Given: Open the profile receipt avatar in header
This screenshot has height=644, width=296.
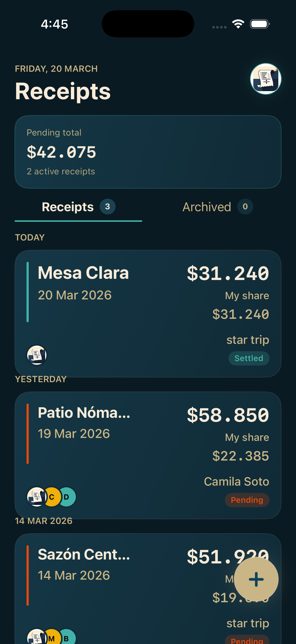Looking at the screenshot, I should tap(266, 79).
